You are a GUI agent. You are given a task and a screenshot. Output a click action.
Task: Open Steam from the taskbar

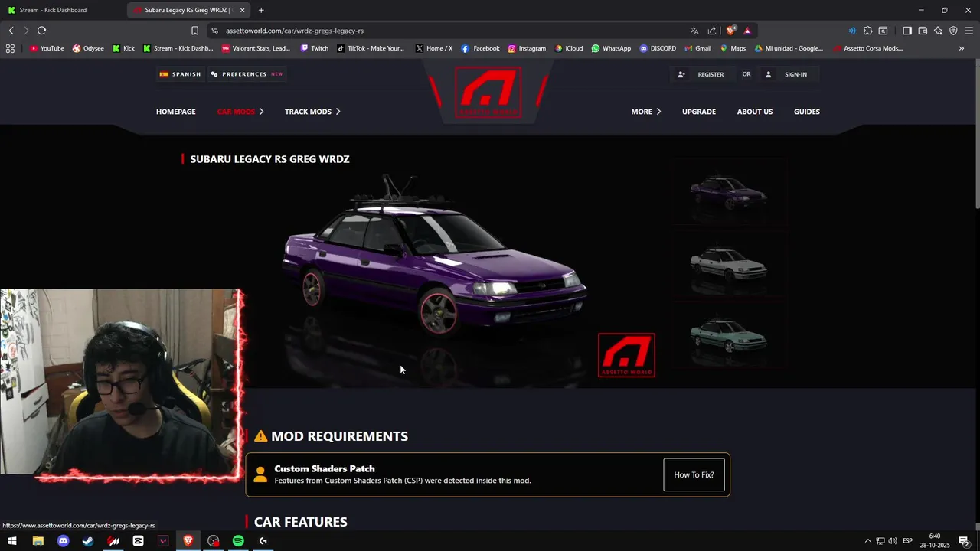tap(88, 541)
